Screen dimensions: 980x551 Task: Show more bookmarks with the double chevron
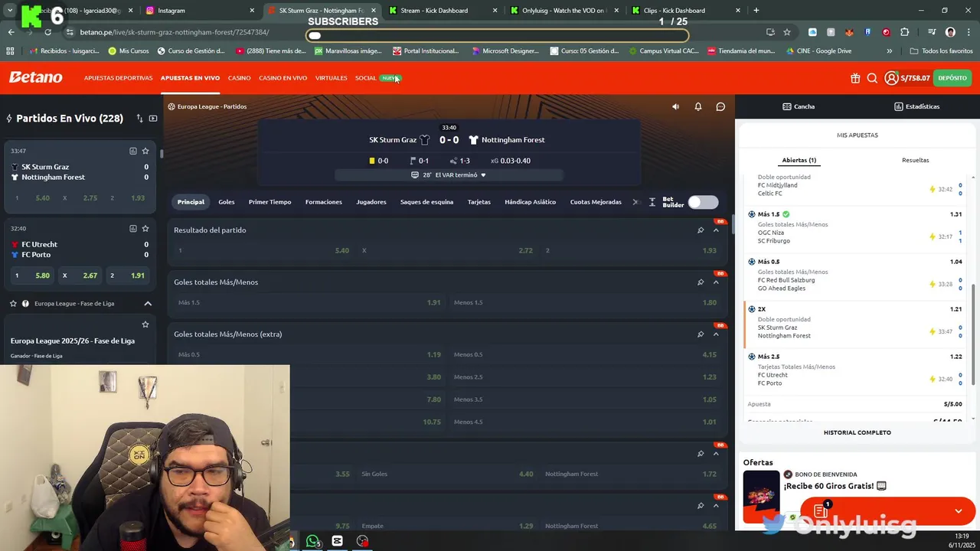889,51
